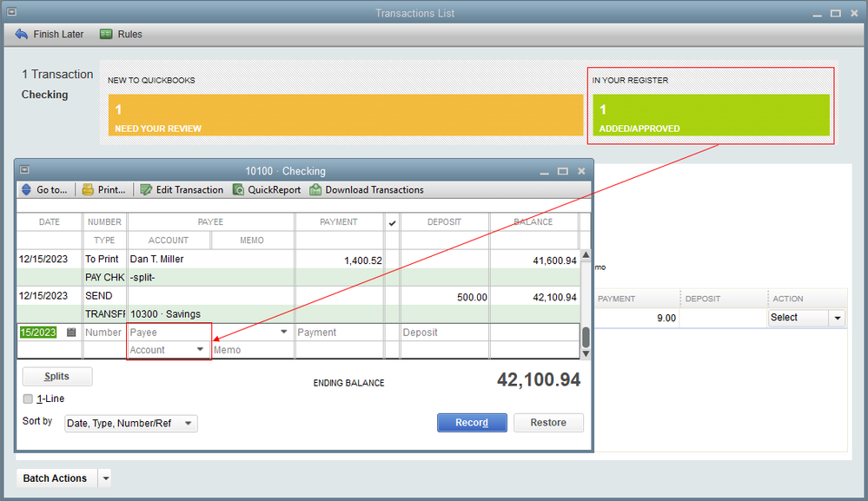Click the PAY CHK type cell
868x501 pixels.
tap(104, 277)
